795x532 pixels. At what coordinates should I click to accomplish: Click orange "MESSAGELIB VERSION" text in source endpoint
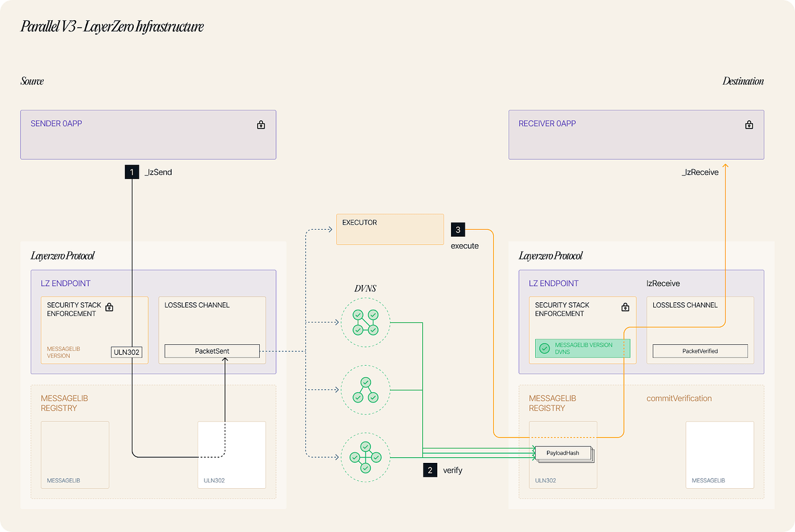click(63, 352)
